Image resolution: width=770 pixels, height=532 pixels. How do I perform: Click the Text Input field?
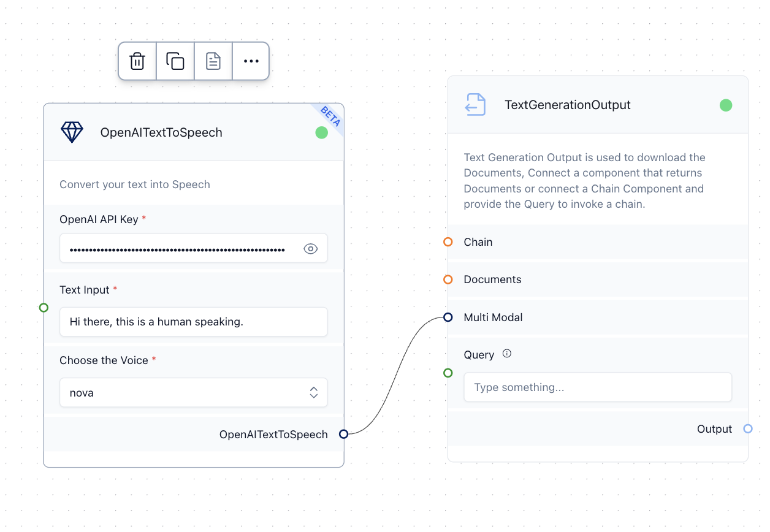[193, 322]
